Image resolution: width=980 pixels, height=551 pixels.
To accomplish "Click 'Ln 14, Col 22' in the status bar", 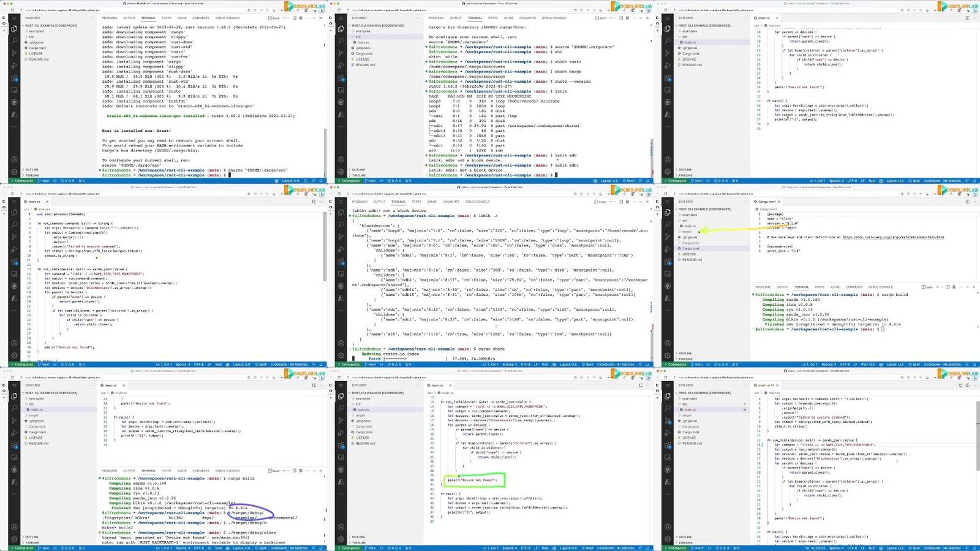I will pyautogui.click(x=815, y=548).
